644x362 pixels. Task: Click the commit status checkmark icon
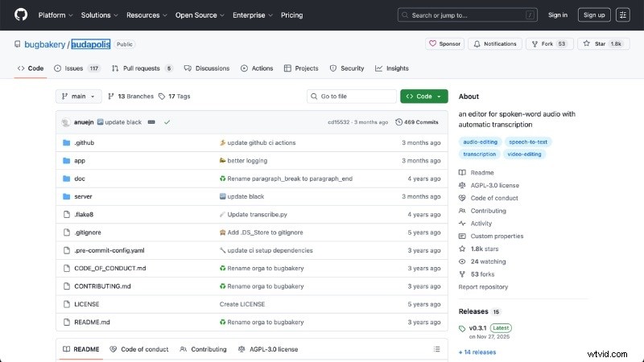click(x=167, y=122)
